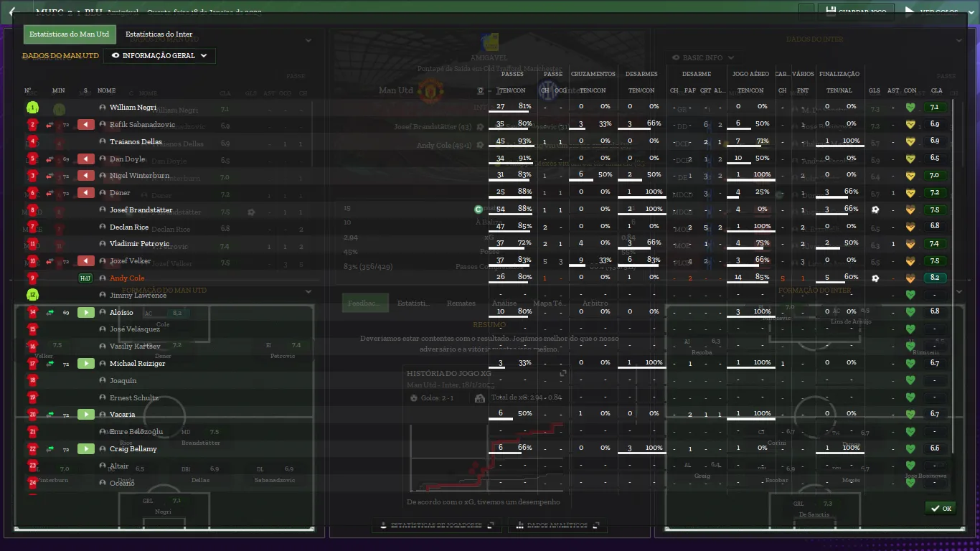
Task: Click Andy Cole's goal ball icon
Action: coord(875,278)
